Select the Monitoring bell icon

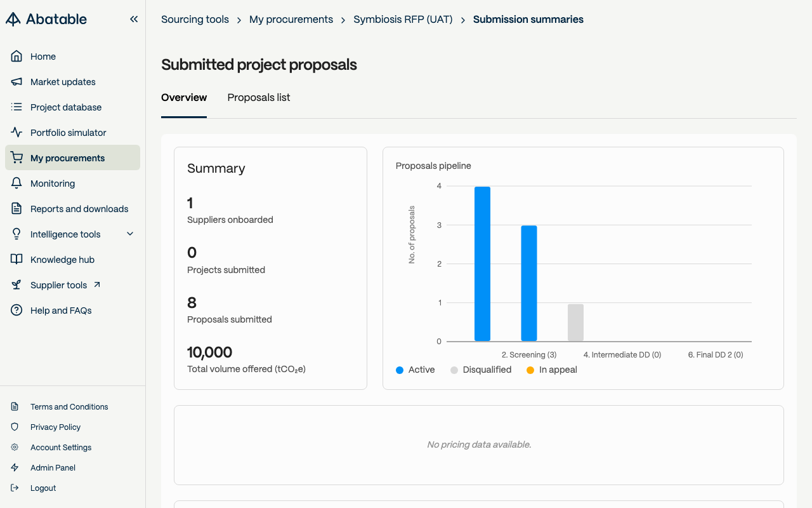click(16, 184)
